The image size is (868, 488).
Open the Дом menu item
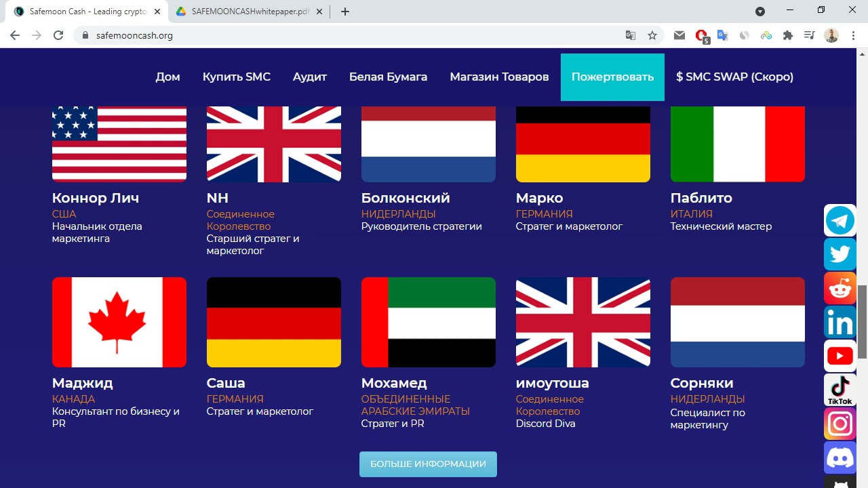coord(167,77)
